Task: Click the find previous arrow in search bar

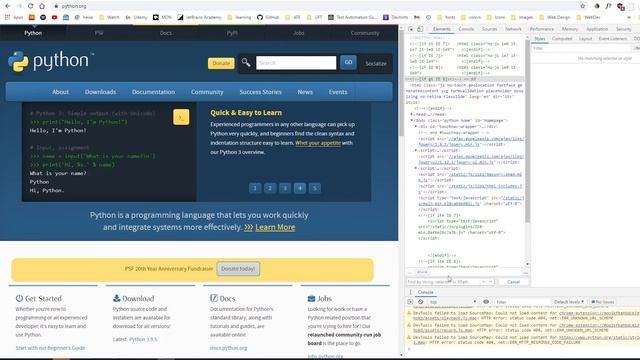Action: coord(484,282)
